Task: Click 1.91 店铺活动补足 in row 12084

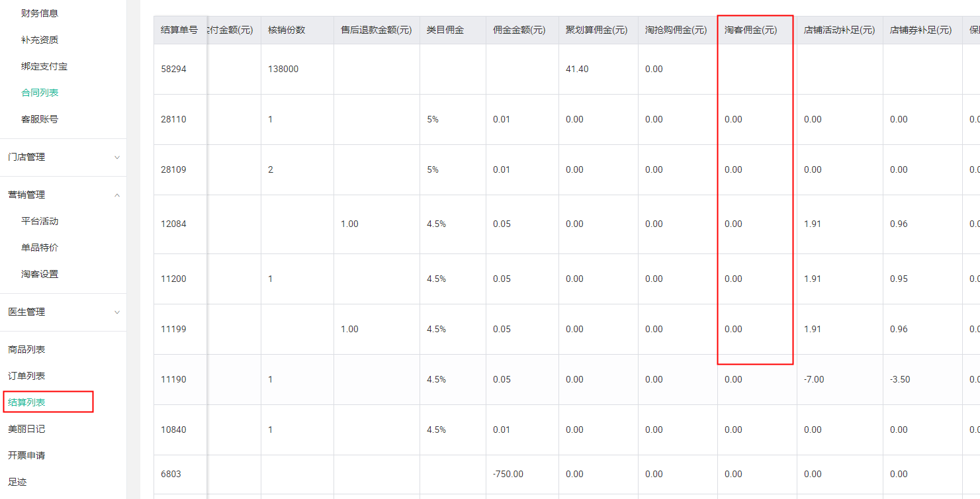Action: [x=813, y=224]
